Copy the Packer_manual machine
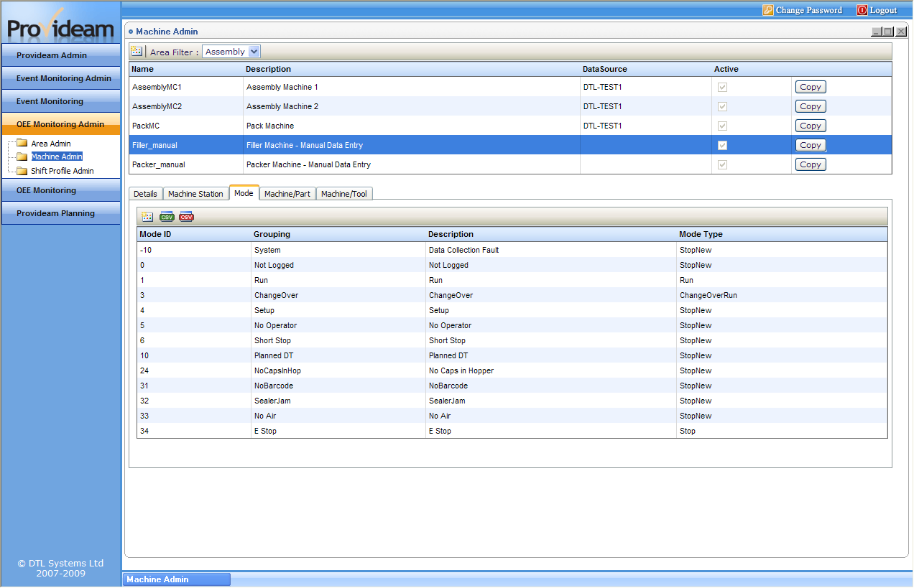 click(811, 164)
